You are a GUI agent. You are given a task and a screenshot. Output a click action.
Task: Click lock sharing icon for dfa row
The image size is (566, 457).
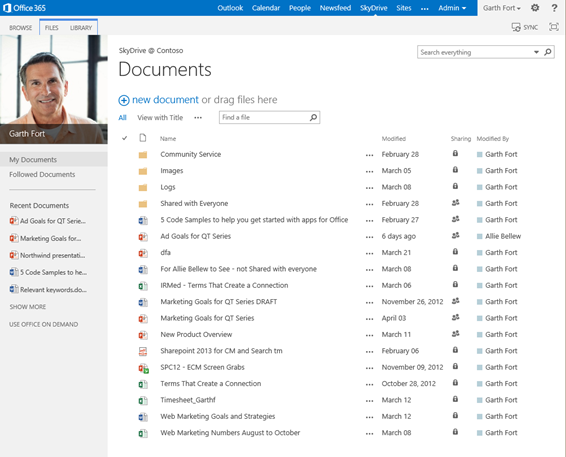pos(455,252)
